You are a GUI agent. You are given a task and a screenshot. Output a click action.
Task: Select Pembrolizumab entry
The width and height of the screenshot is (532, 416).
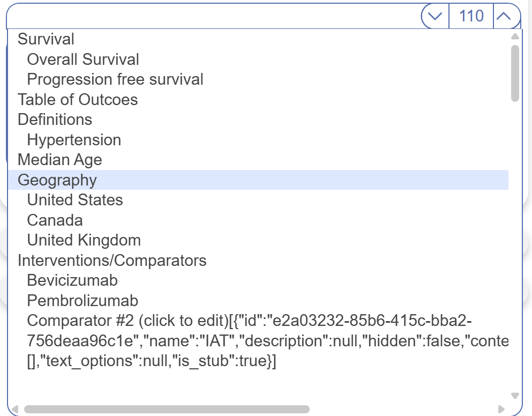click(83, 301)
